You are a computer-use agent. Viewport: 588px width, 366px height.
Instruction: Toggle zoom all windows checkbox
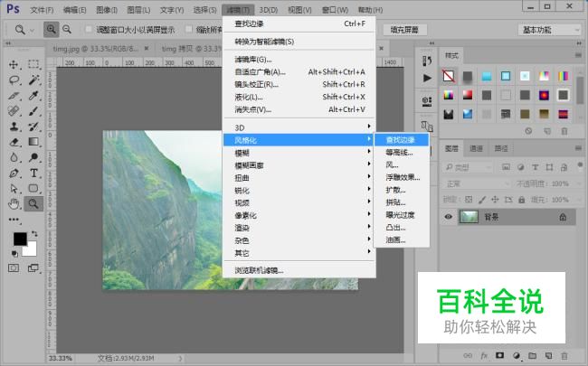(x=189, y=29)
